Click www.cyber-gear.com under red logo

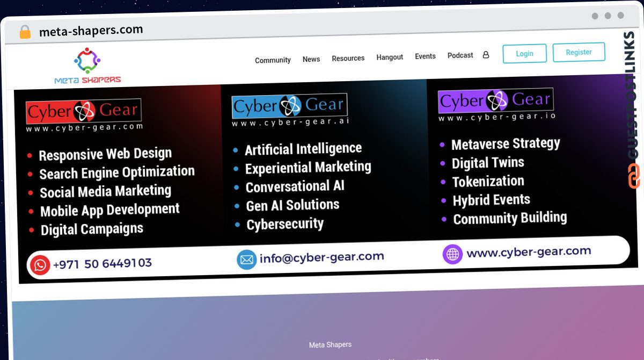pyautogui.click(x=84, y=128)
